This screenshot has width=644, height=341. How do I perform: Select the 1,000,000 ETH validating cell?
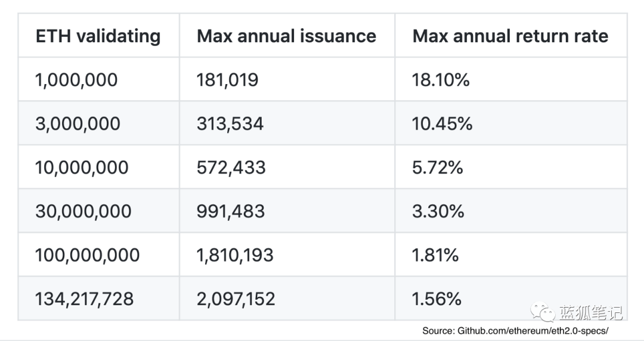pos(76,80)
